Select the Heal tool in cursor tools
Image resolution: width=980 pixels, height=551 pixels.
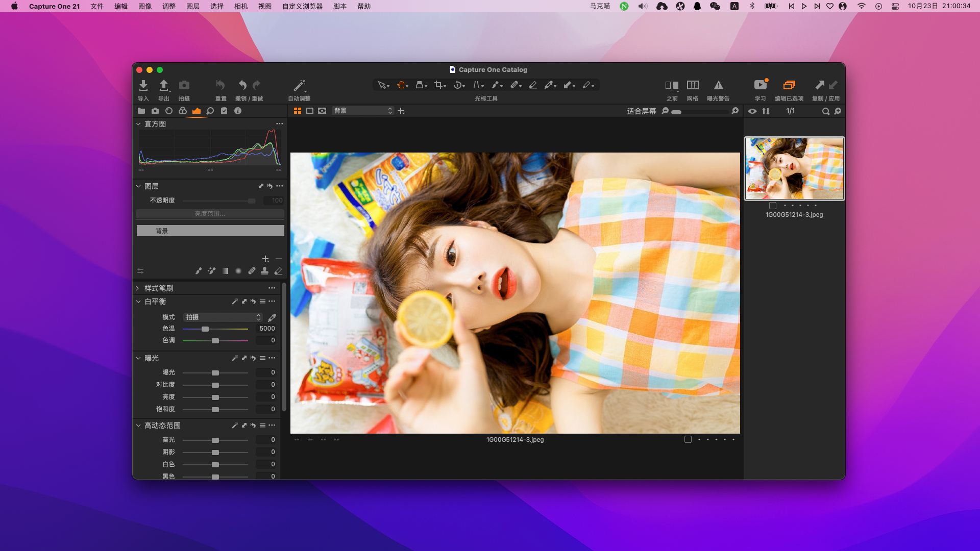pyautogui.click(x=516, y=85)
